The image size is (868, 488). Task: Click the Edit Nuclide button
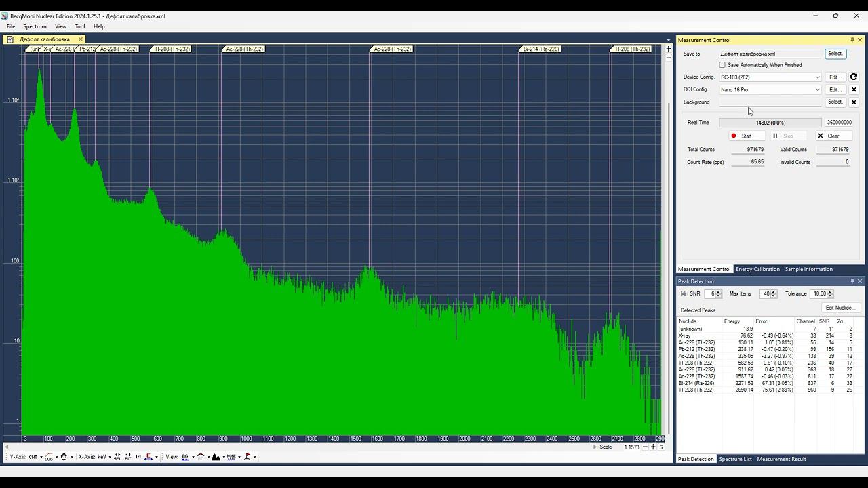(x=840, y=308)
